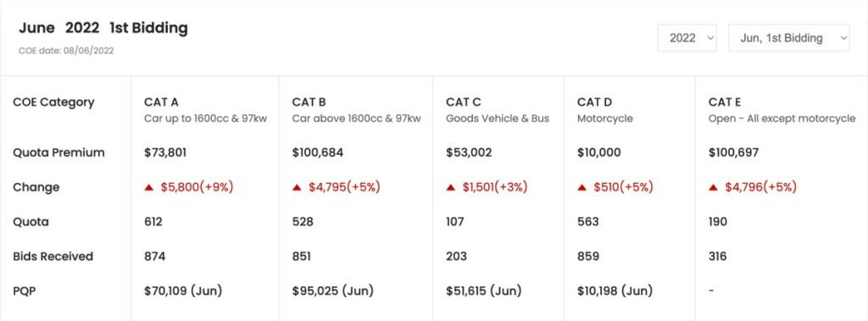
Task: Select the CAT A column header
Action: click(205, 109)
